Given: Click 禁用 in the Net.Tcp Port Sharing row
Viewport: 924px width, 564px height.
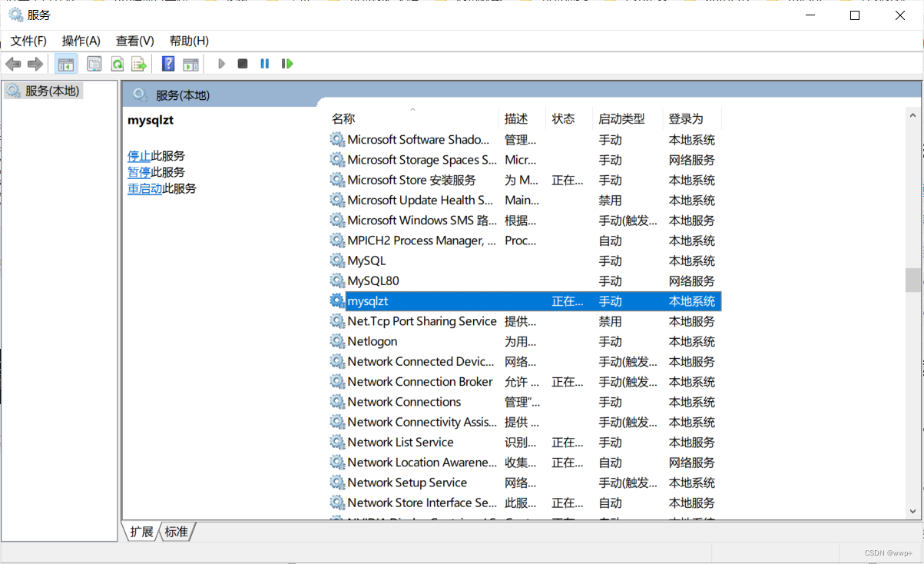Looking at the screenshot, I should click(x=610, y=321).
